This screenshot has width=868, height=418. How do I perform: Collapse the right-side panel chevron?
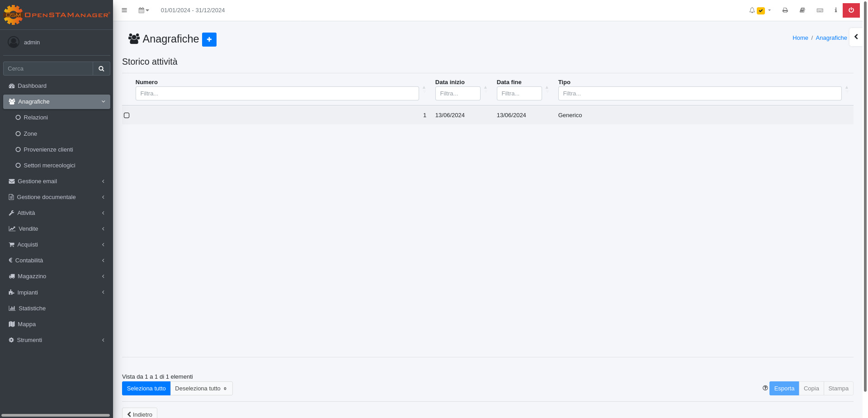point(856,37)
